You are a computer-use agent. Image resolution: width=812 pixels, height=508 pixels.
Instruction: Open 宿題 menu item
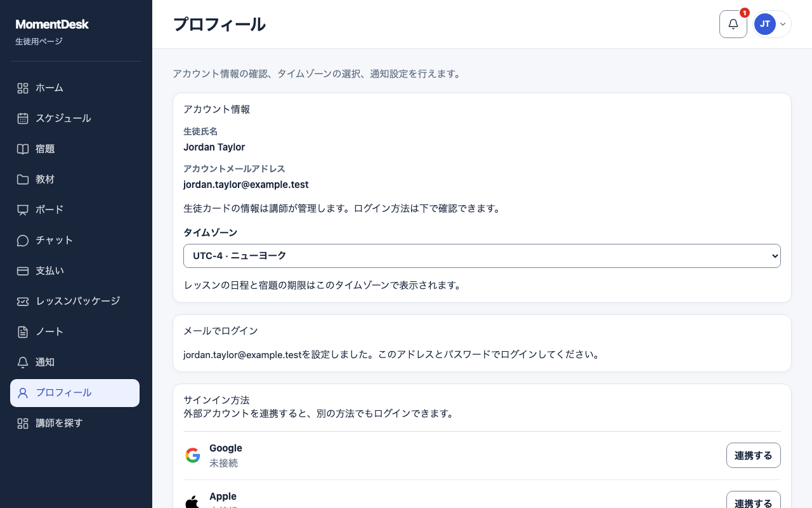(75, 149)
